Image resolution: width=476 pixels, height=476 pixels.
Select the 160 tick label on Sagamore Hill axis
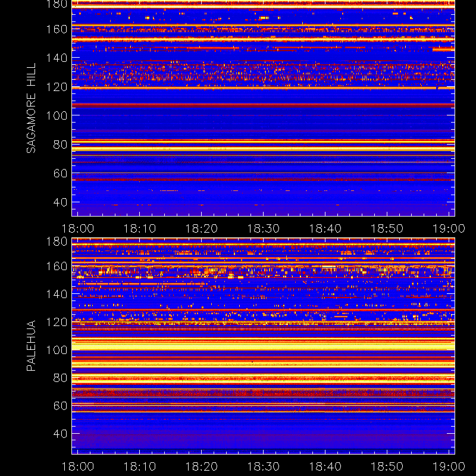pyautogui.click(x=57, y=29)
